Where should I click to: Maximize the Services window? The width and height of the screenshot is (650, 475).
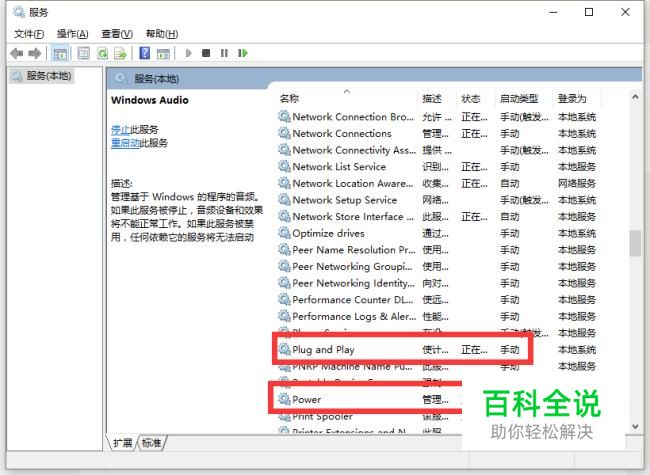click(589, 12)
